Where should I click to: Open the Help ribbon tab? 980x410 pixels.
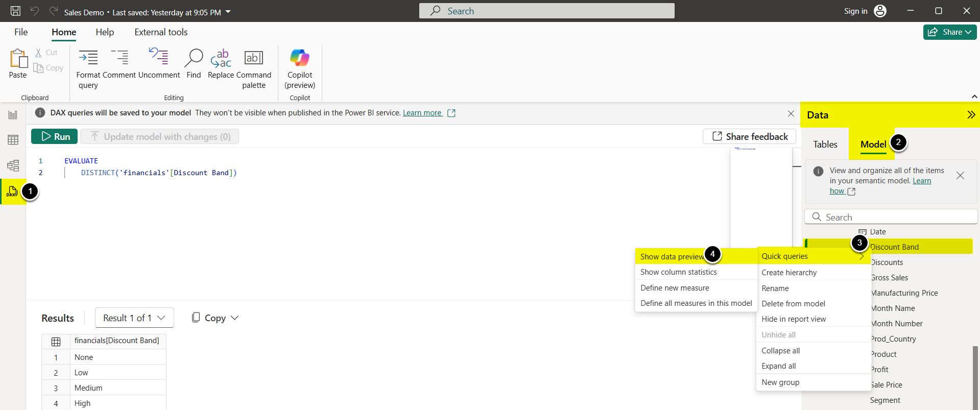[x=105, y=32]
